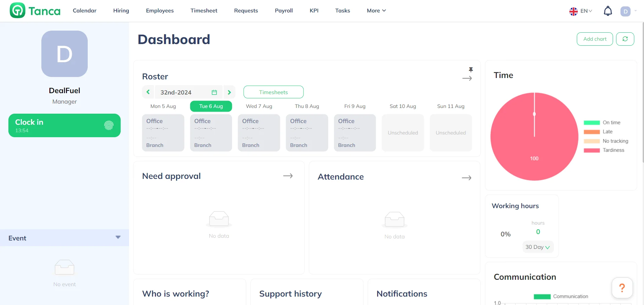Image resolution: width=644 pixels, height=305 pixels.
Task: Open Office shift card for Friday
Action: [x=355, y=133]
